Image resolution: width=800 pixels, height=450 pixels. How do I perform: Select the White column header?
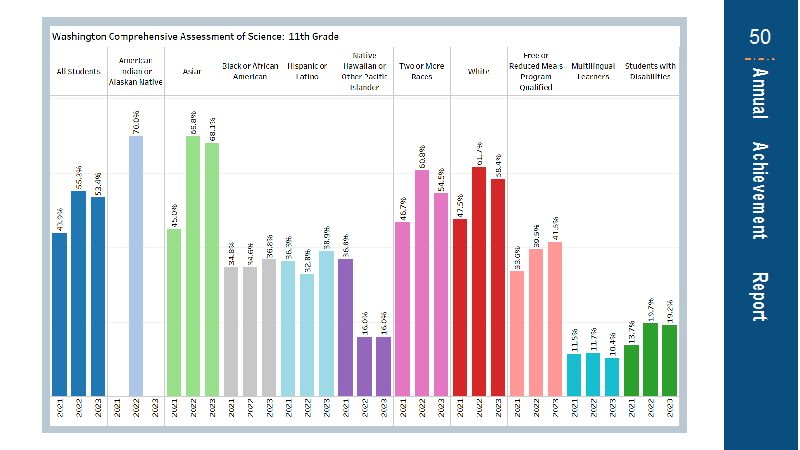[479, 71]
